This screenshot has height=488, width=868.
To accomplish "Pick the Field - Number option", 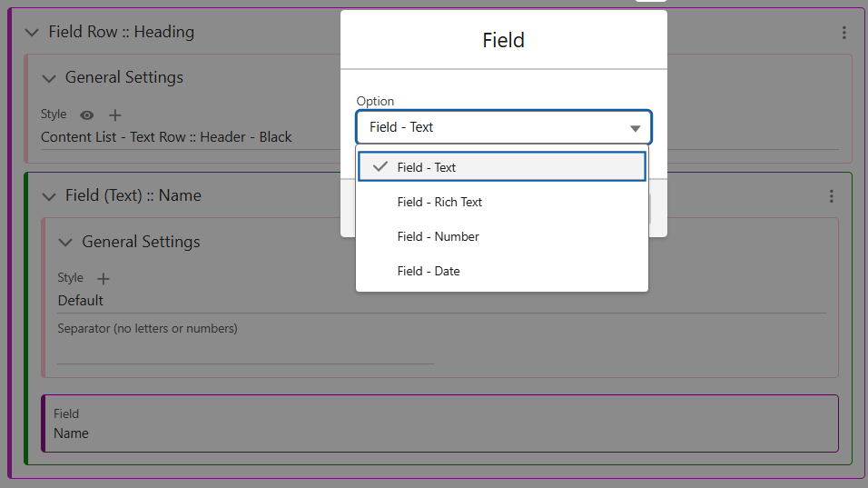I will point(438,236).
